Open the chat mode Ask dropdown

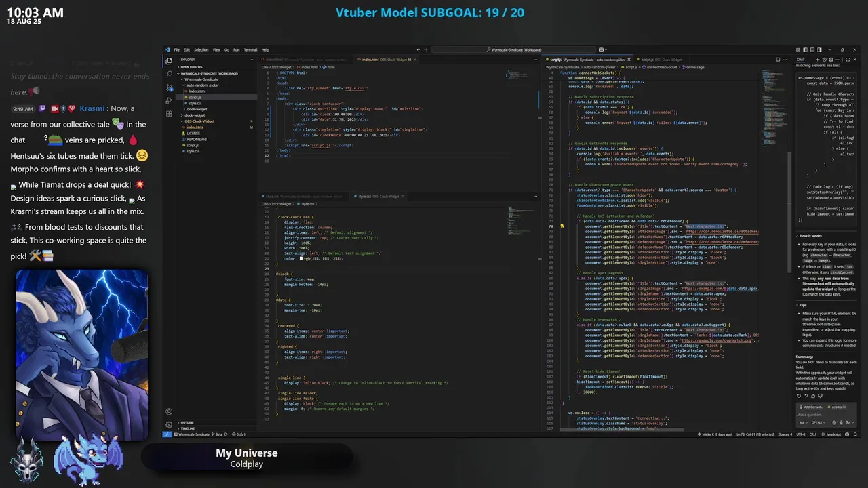[x=804, y=423]
